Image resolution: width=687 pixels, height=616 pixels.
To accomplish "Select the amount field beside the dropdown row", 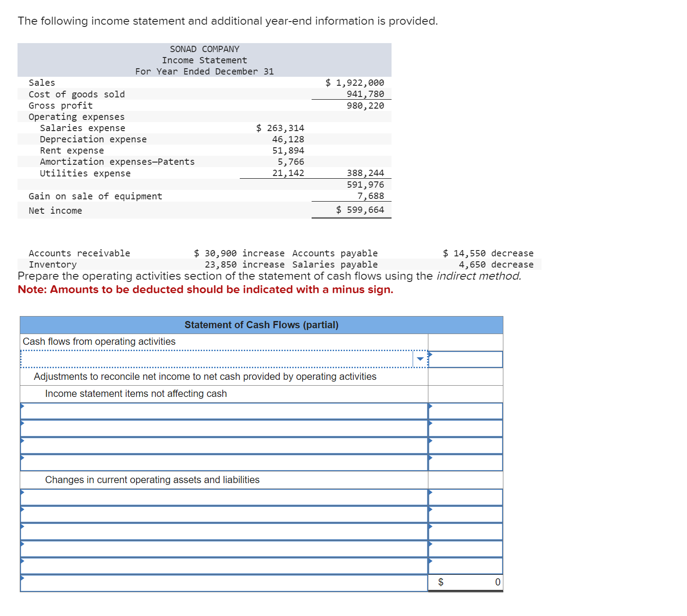I will click(466, 359).
